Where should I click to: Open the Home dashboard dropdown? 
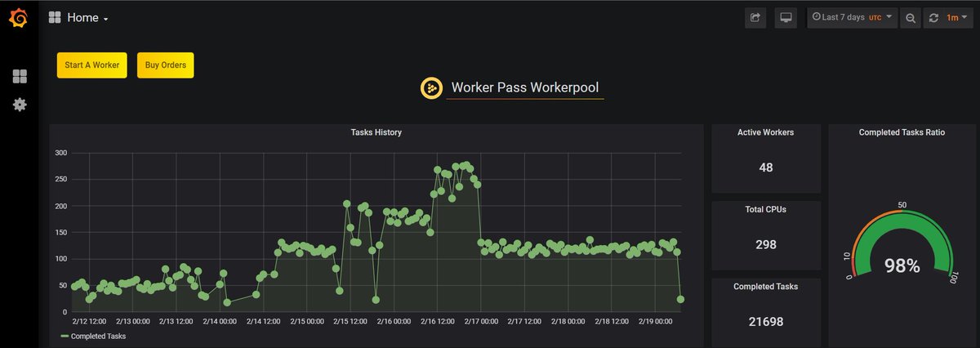pyautogui.click(x=87, y=17)
